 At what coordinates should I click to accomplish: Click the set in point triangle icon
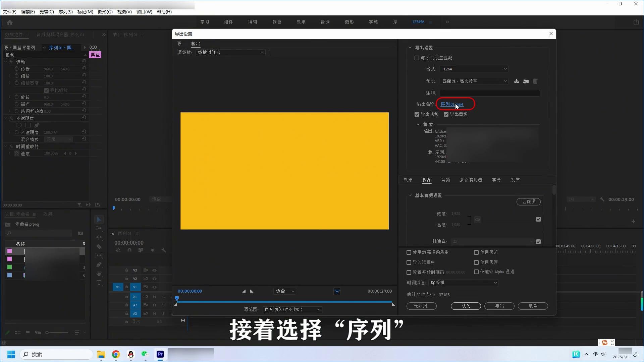244,291
